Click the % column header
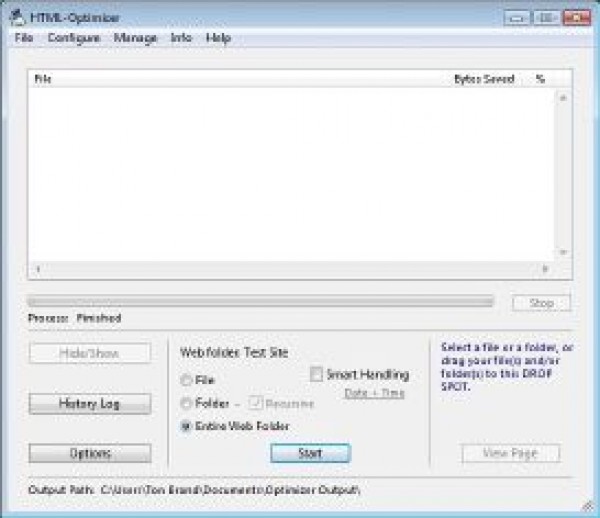This screenshot has width=600, height=518. click(540, 79)
